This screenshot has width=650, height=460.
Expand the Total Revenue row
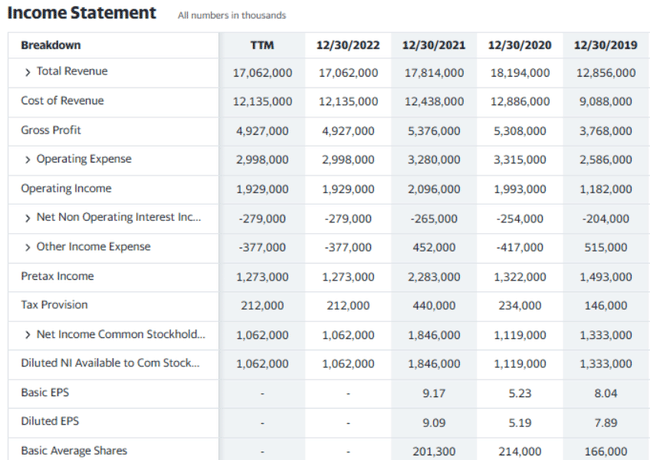[28, 72]
